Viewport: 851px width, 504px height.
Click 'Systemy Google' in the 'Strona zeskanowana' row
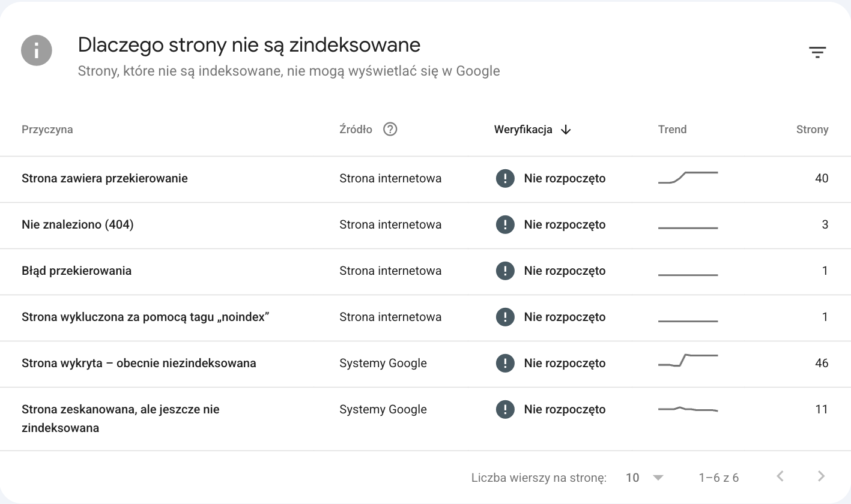(x=383, y=409)
